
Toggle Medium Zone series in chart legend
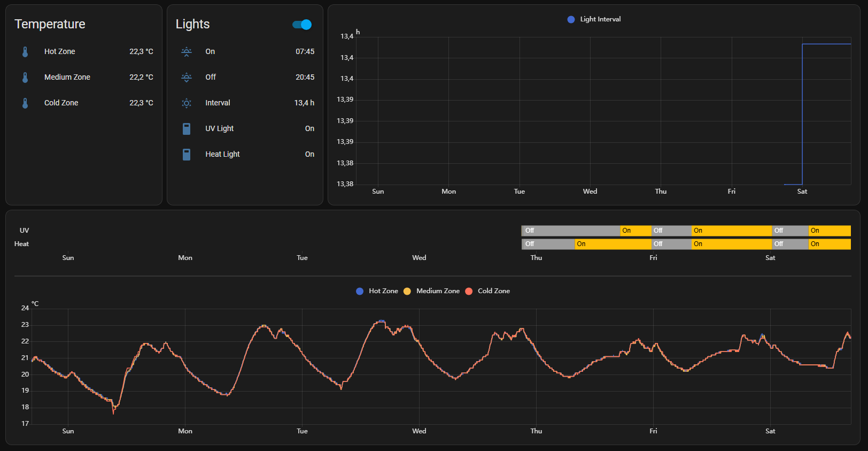click(x=431, y=291)
